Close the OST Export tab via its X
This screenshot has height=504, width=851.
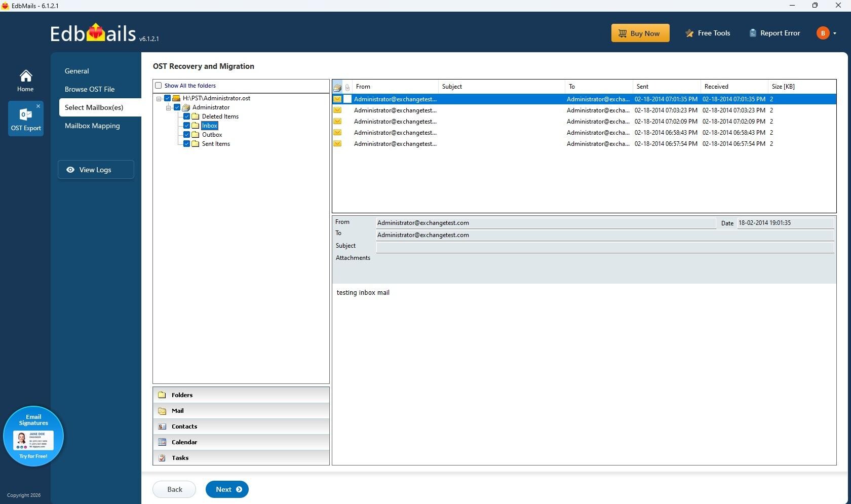[x=38, y=106]
